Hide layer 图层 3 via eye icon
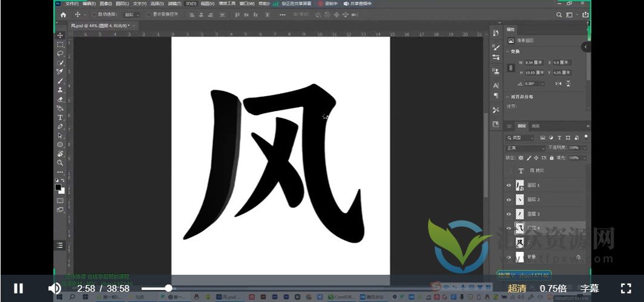The image size is (644, 302). click(509, 214)
